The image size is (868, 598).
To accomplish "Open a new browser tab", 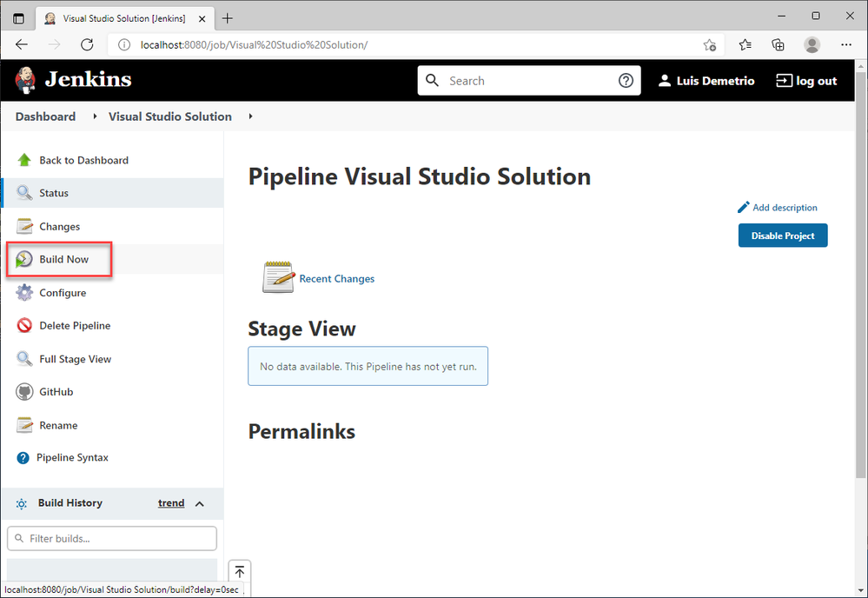I will coord(228,18).
